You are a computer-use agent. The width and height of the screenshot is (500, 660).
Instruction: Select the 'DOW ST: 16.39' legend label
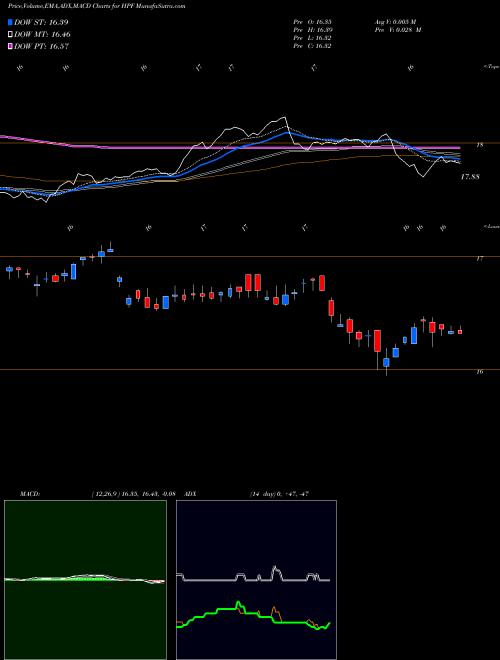click(x=41, y=22)
